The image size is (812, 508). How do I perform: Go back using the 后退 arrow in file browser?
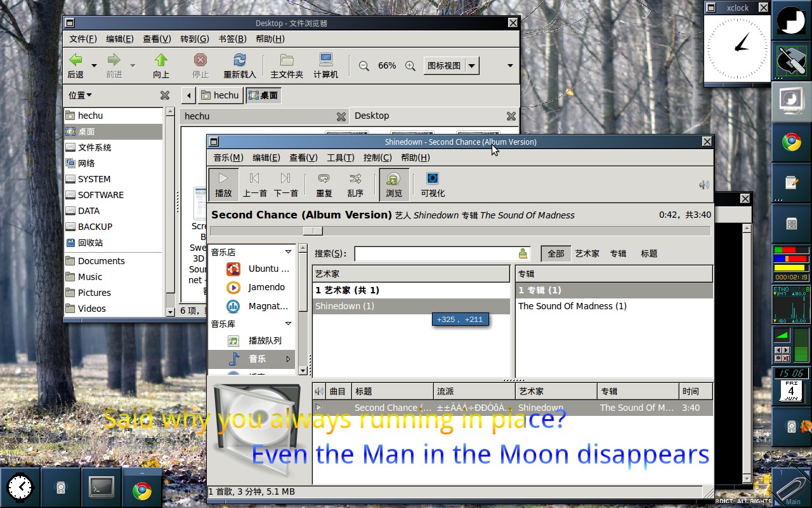tap(75, 65)
